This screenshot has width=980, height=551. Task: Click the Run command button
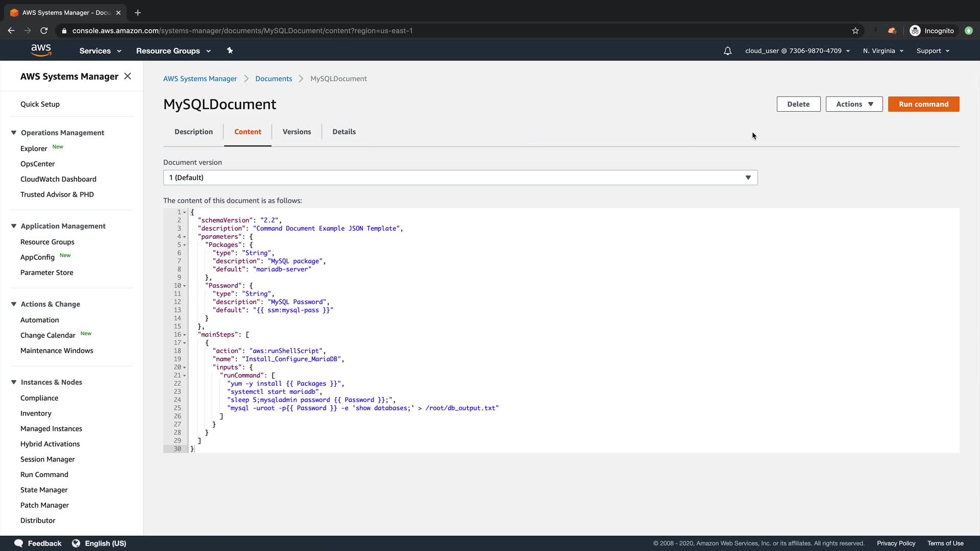pos(923,104)
